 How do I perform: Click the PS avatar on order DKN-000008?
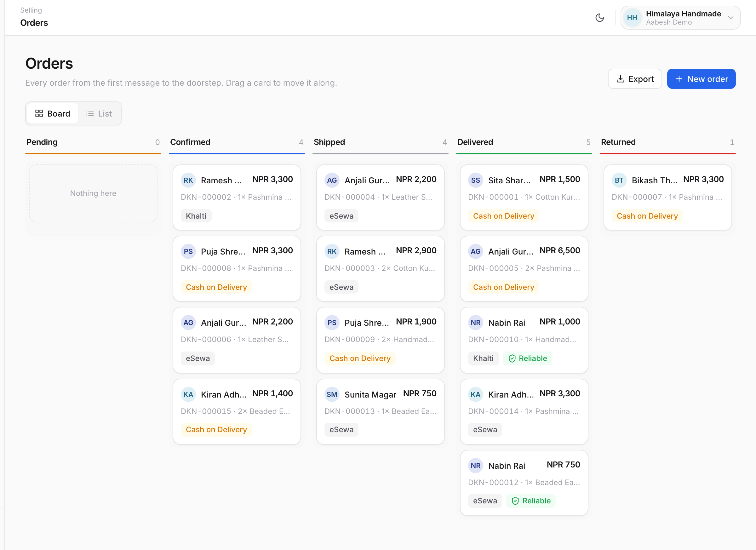point(188,252)
